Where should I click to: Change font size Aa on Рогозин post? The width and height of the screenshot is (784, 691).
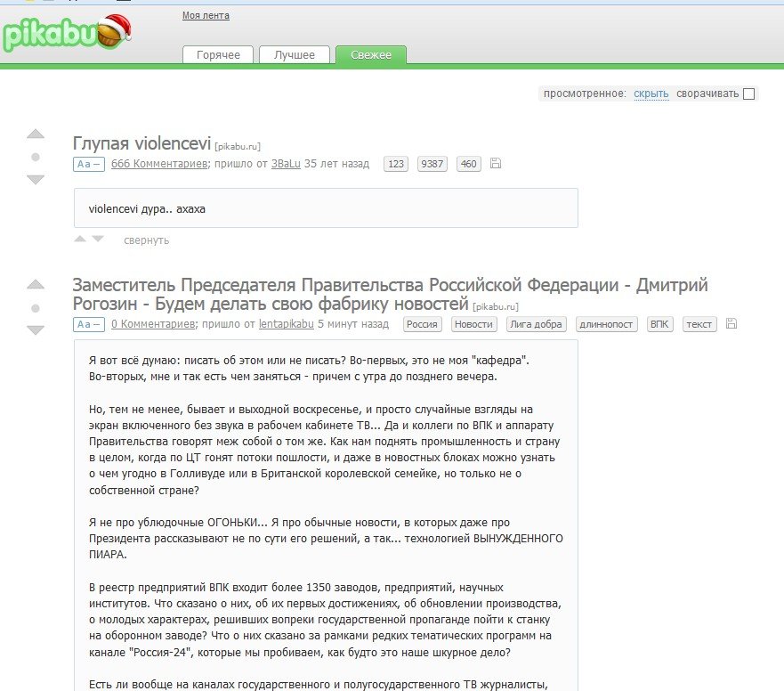coord(88,324)
